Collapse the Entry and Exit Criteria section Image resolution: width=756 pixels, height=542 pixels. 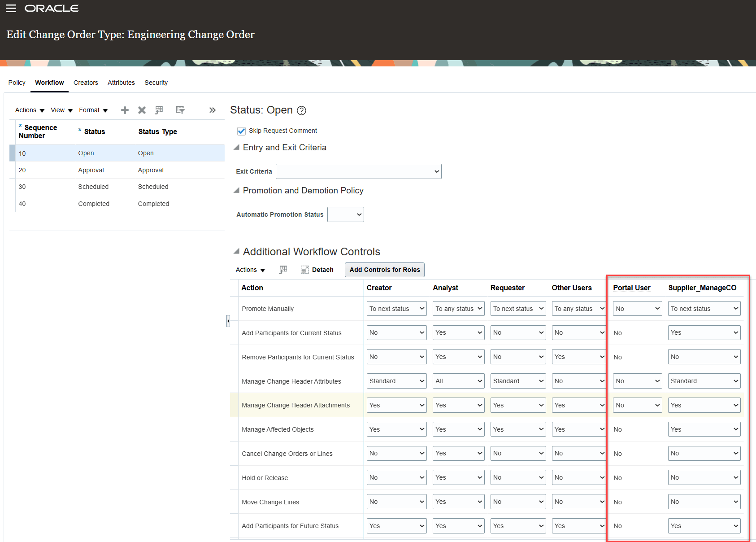coord(237,147)
